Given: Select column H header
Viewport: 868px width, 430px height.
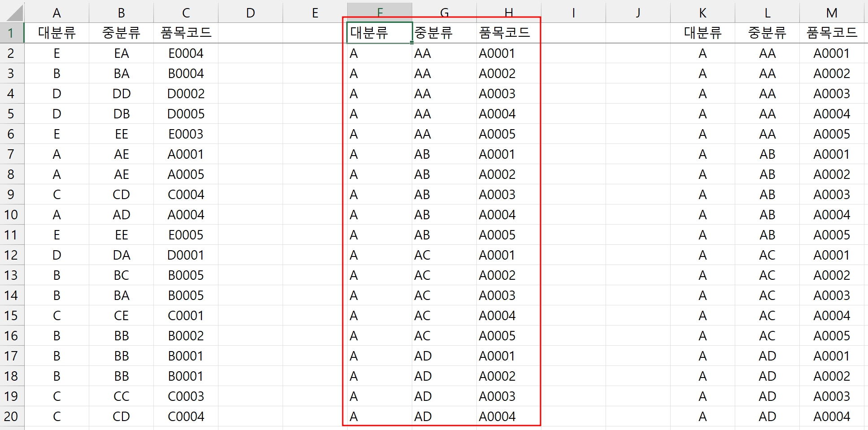Looking at the screenshot, I should coord(509,12).
